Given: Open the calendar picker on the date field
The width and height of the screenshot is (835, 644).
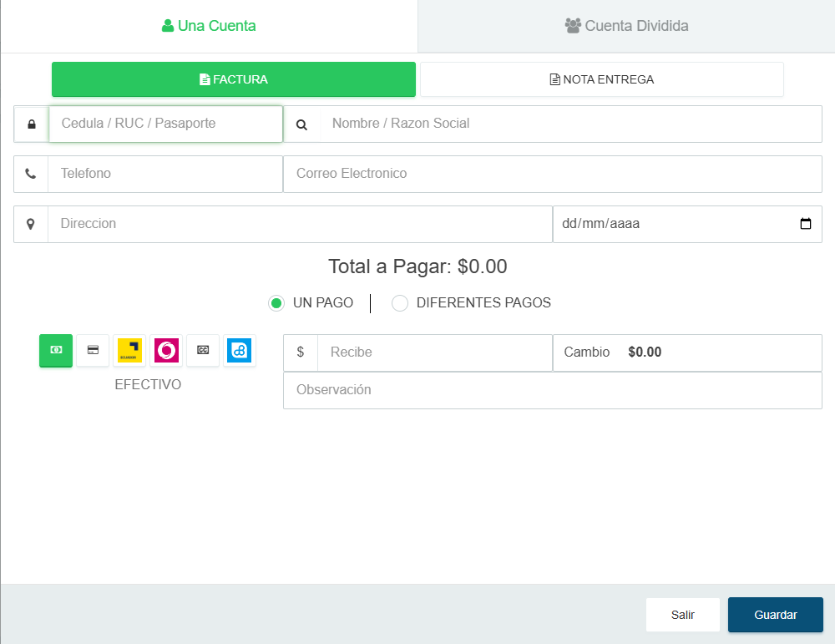Looking at the screenshot, I should (x=806, y=224).
